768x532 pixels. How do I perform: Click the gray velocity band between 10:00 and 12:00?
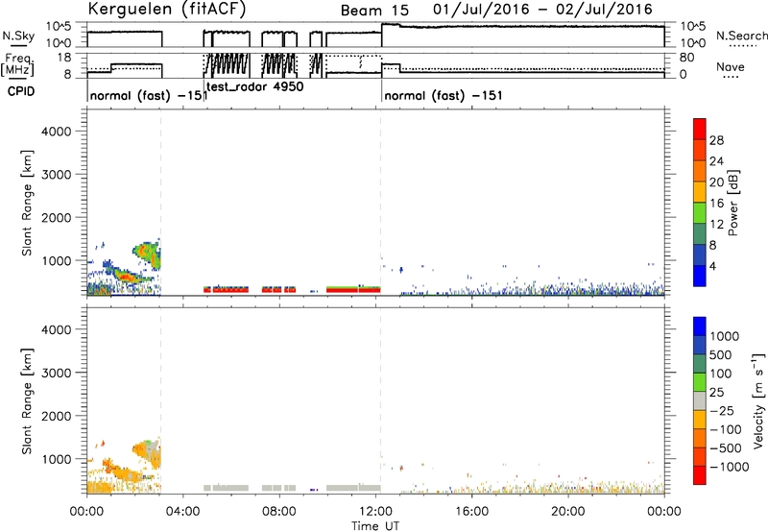[353, 488]
